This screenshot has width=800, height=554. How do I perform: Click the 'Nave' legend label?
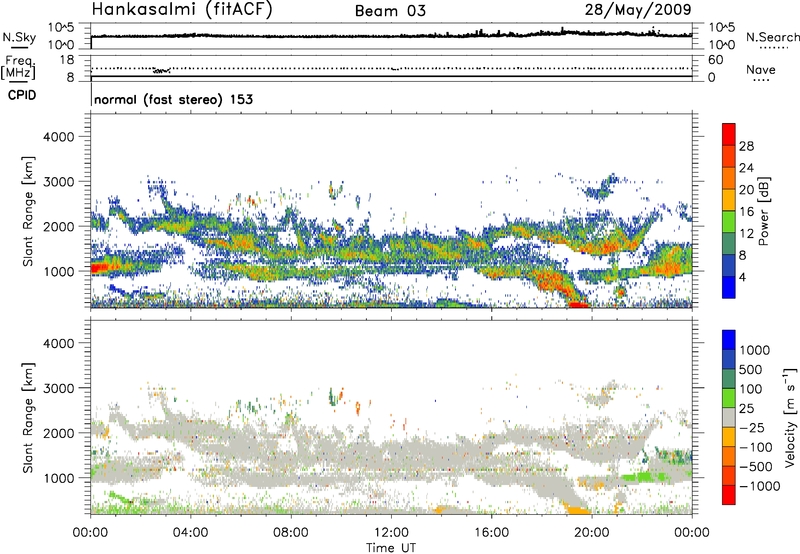click(761, 69)
